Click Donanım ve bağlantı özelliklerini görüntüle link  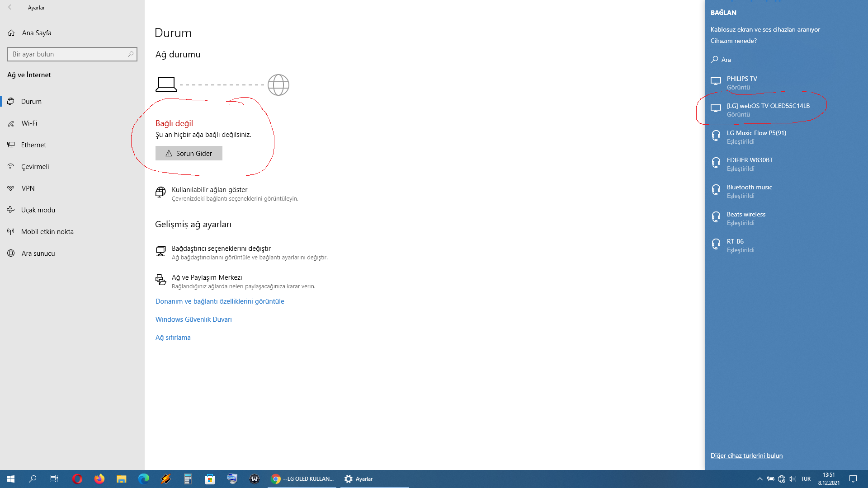click(220, 301)
